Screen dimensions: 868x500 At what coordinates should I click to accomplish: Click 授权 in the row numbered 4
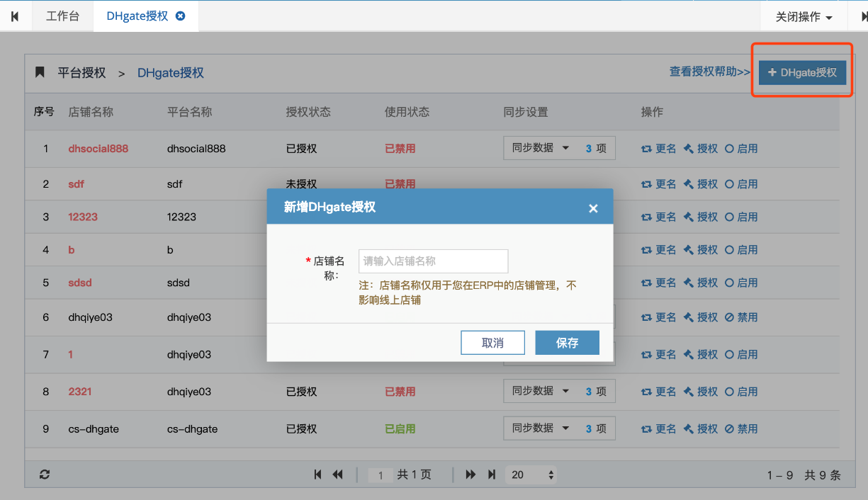tap(701, 250)
